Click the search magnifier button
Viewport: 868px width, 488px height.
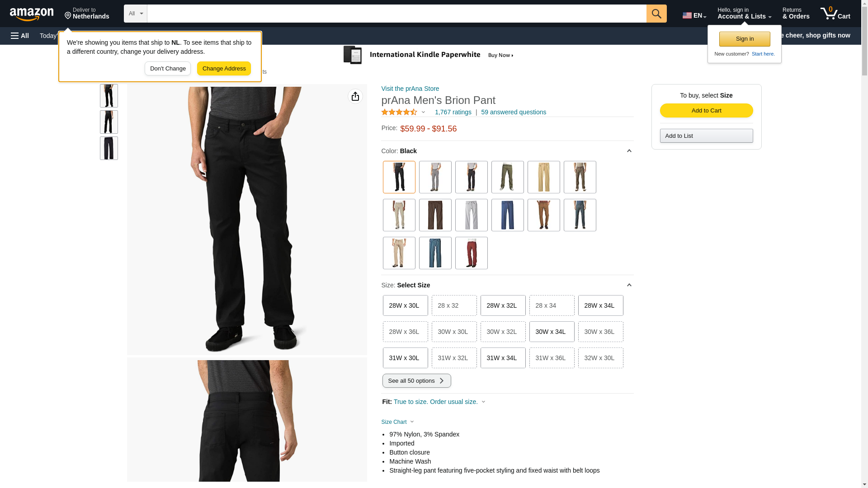[x=656, y=14]
